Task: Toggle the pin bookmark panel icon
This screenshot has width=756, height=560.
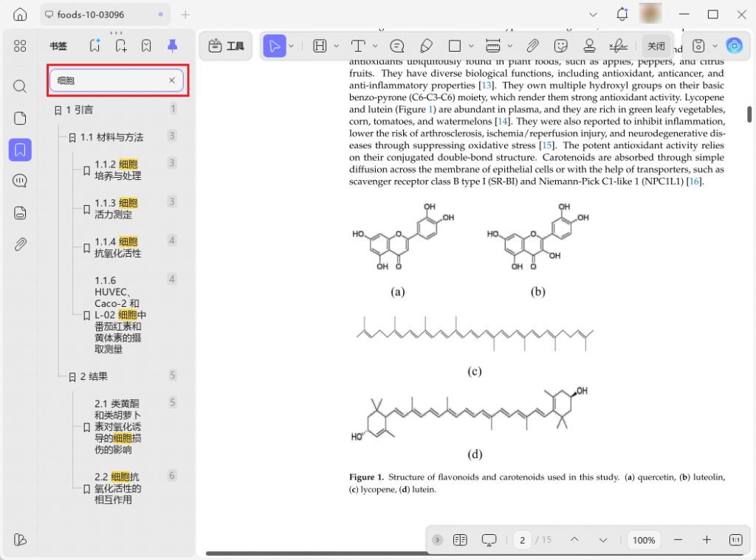Action: click(x=172, y=46)
